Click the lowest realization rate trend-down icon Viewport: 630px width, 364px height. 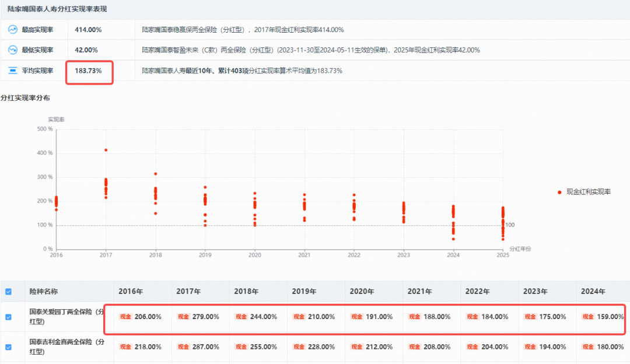tap(13, 50)
